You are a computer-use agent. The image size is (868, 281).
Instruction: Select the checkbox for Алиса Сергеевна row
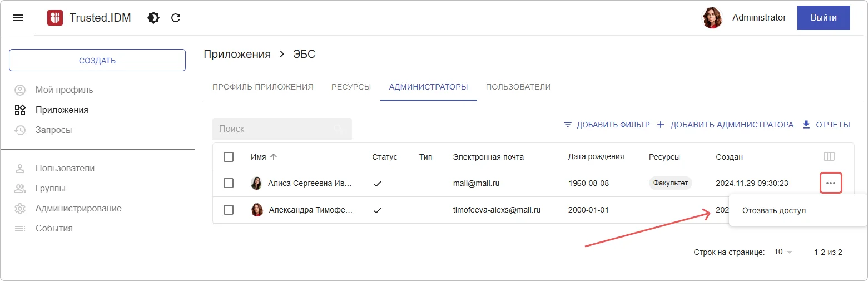229,183
